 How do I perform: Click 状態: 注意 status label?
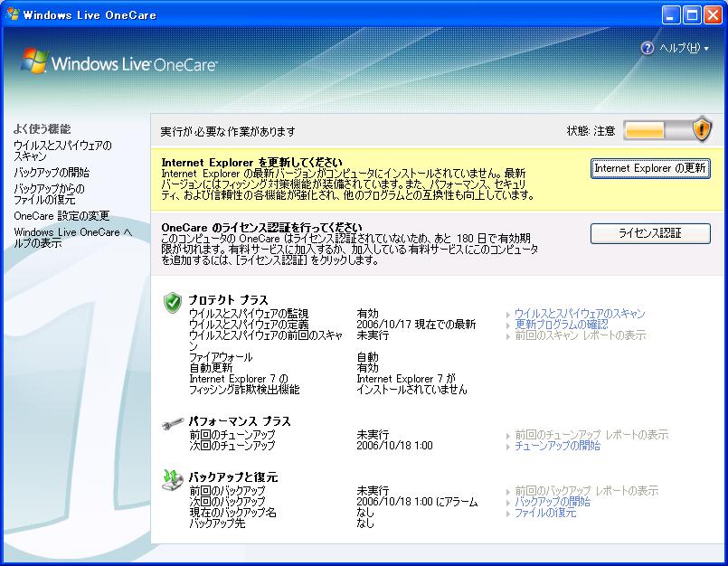tap(591, 131)
